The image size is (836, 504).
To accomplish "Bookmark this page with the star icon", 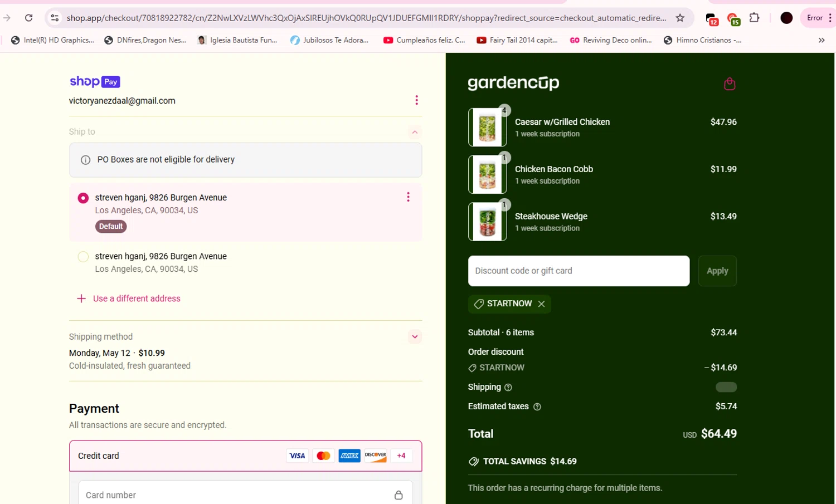I will [x=680, y=18].
